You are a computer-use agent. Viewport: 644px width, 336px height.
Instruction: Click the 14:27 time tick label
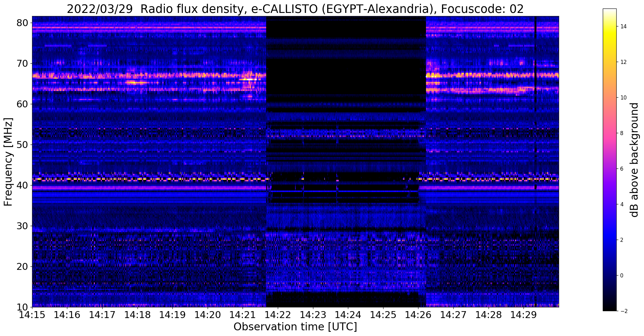click(x=453, y=315)
